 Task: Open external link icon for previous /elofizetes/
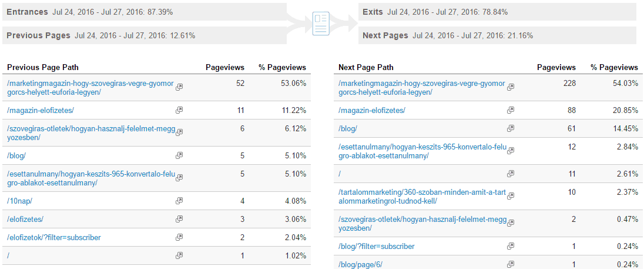[x=179, y=219]
